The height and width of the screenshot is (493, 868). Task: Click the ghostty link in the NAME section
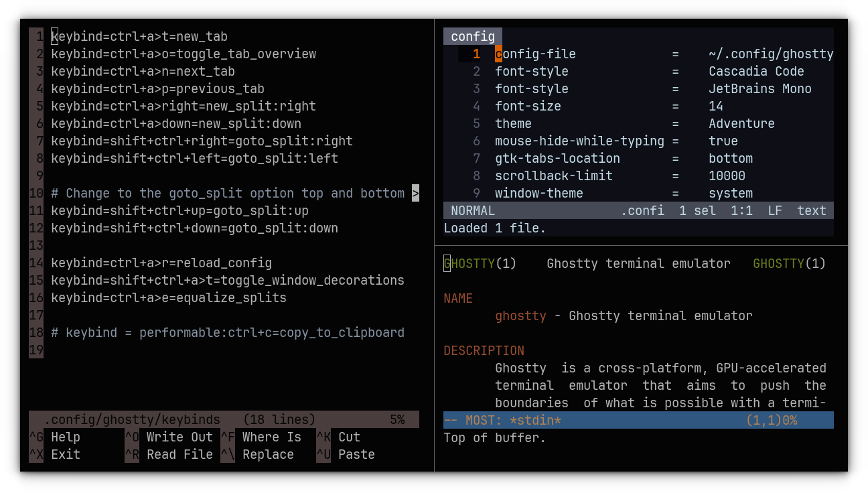(x=521, y=315)
